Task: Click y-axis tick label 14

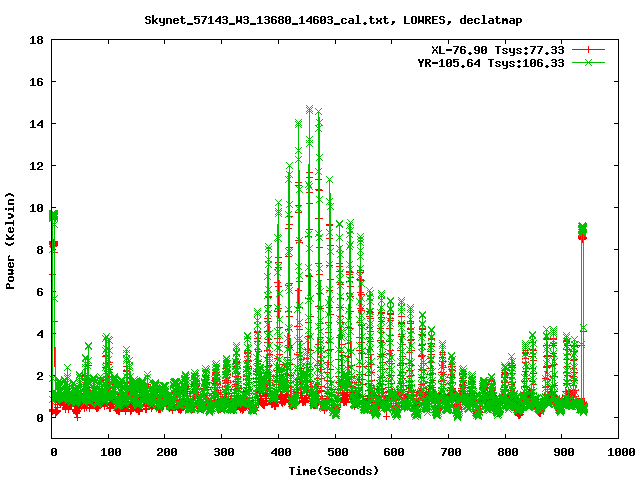Action: pyautogui.click(x=36, y=124)
